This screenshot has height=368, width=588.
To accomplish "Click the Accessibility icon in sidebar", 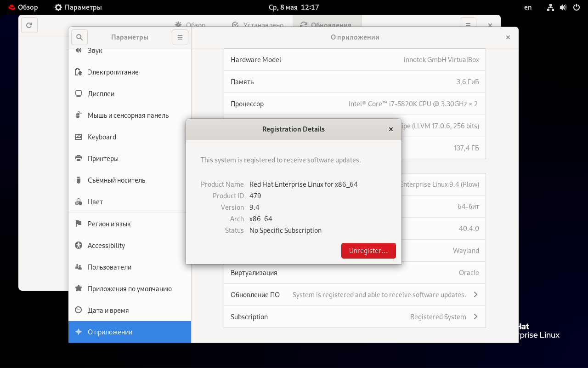I will tap(79, 246).
